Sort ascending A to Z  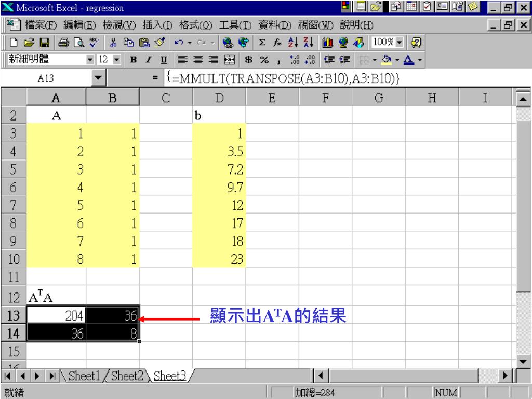(x=293, y=43)
